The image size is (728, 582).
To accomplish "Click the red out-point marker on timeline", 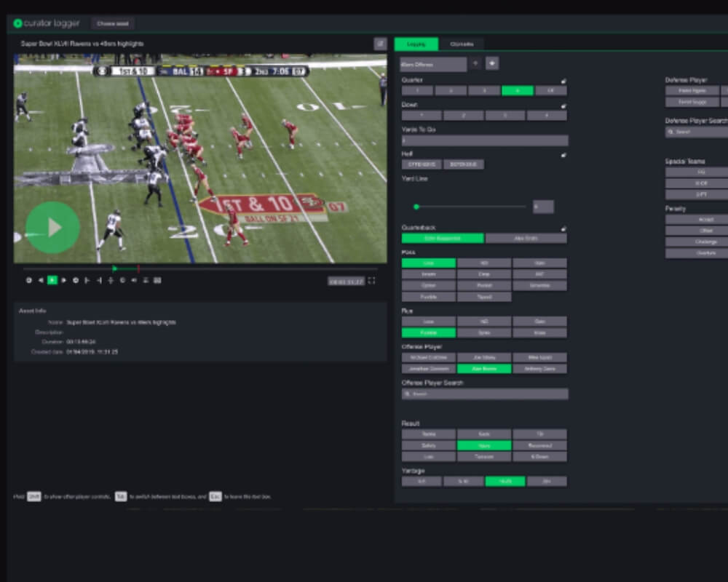I will [138, 268].
